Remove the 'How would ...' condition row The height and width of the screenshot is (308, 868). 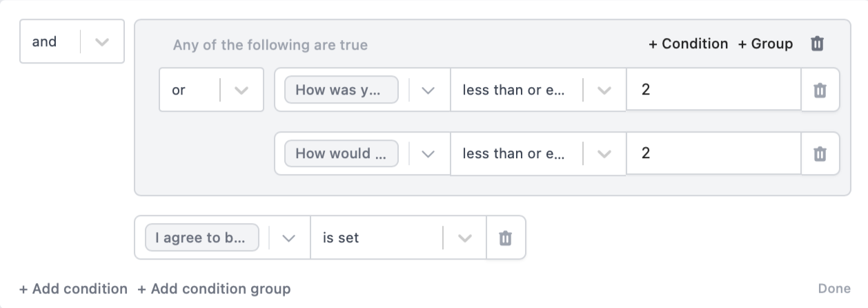[x=820, y=154]
